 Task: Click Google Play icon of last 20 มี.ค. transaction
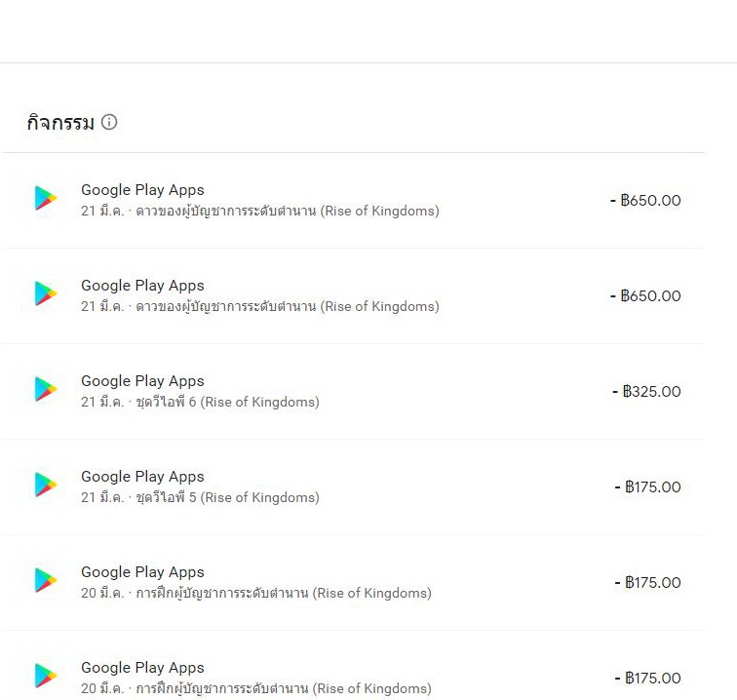46,677
